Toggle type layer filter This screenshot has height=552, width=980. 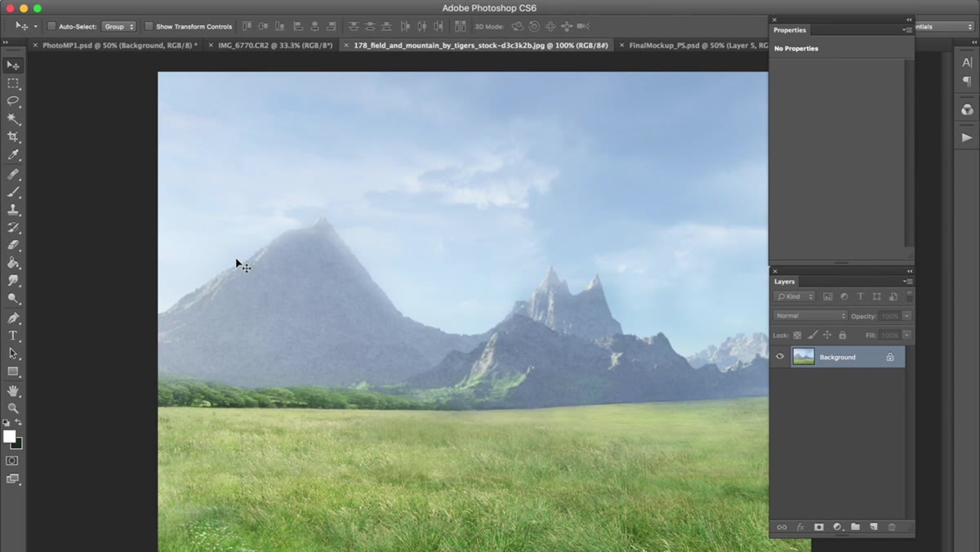860,296
